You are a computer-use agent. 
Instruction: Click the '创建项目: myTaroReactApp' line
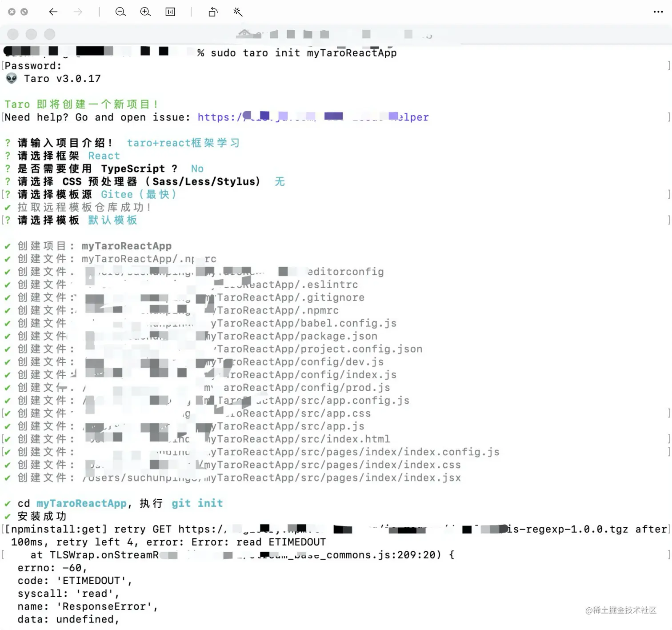click(x=94, y=246)
